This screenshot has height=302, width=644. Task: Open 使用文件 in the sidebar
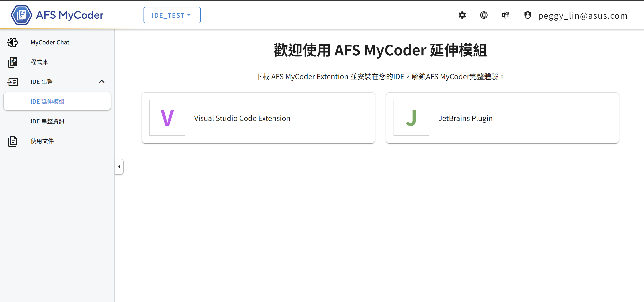point(42,141)
